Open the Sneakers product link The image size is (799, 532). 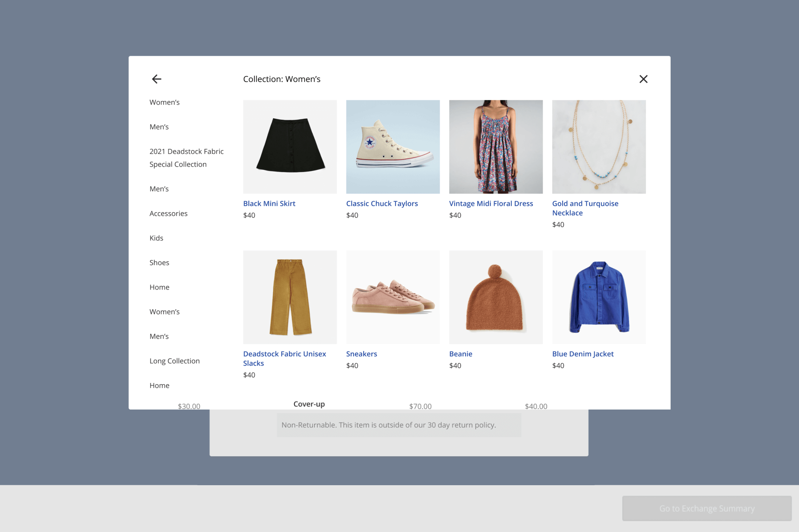362,354
